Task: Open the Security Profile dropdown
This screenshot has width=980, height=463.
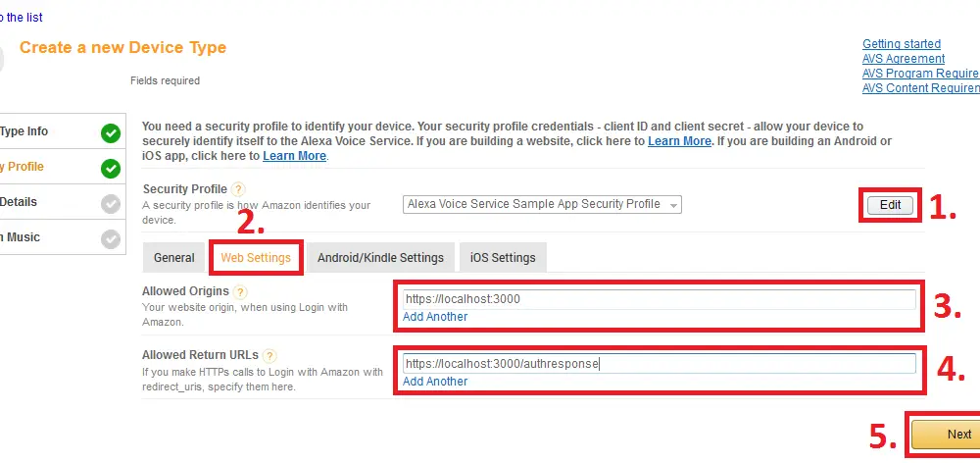Action: click(x=542, y=204)
